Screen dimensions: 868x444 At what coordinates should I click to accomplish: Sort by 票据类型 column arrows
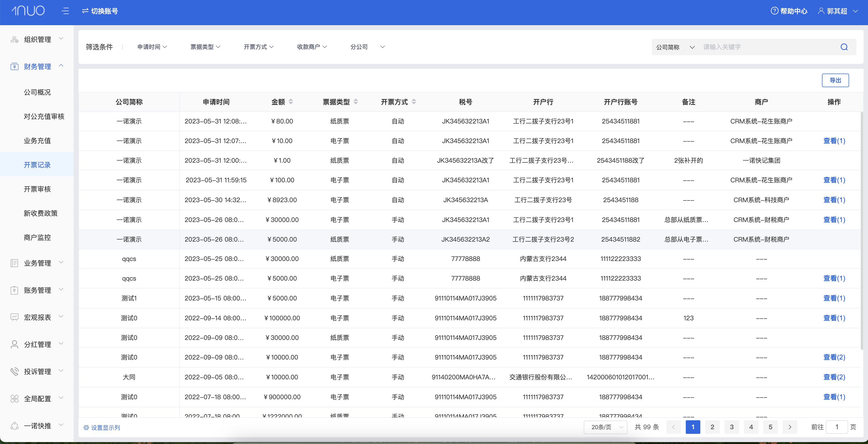pos(356,102)
